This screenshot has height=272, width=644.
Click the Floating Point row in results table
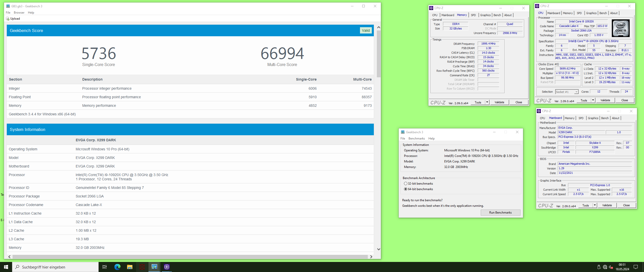click(x=190, y=97)
